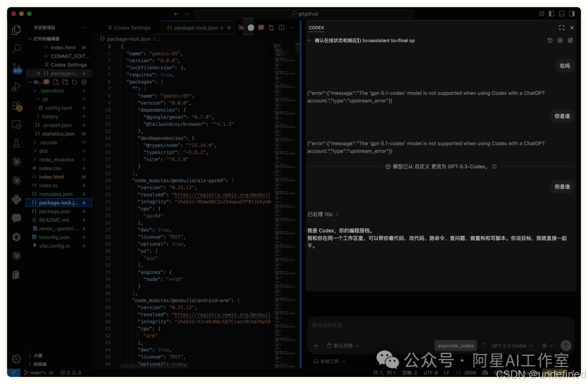Open the GPT-5.3-Codex model dropdown

point(511,346)
